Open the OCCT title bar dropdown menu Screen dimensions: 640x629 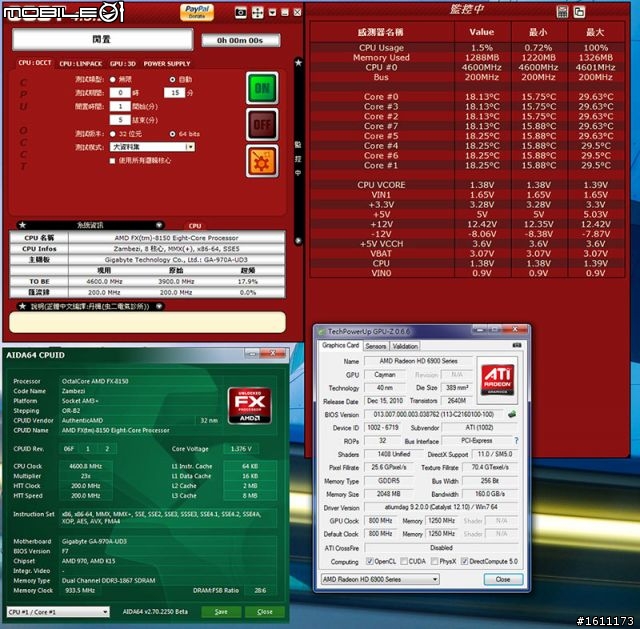(x=272, y=13)
